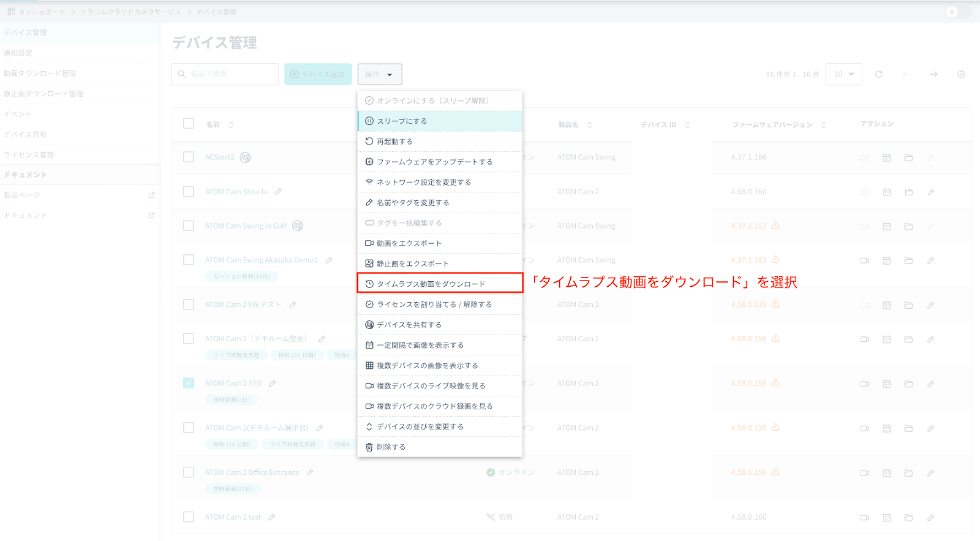980x541 pixels.
Task: Select ATOM Cam Swing in Gulf checkbox
Action: (189, 225)
